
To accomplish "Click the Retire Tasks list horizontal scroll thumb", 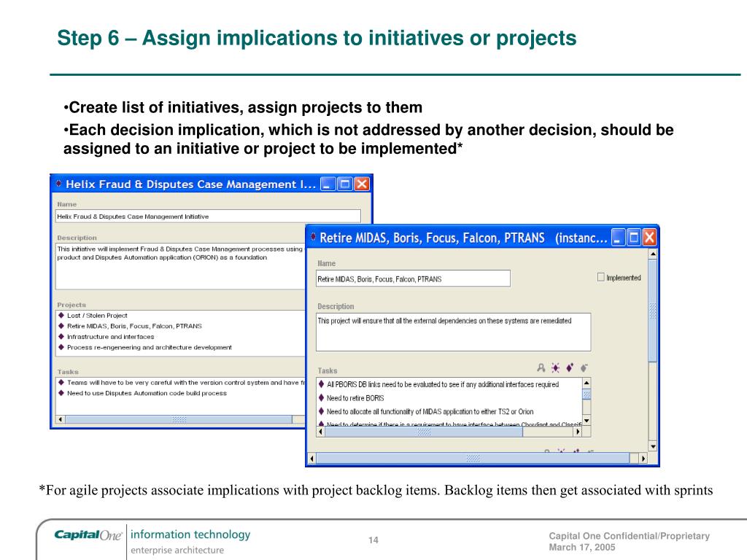I will (x=424, y=432).
